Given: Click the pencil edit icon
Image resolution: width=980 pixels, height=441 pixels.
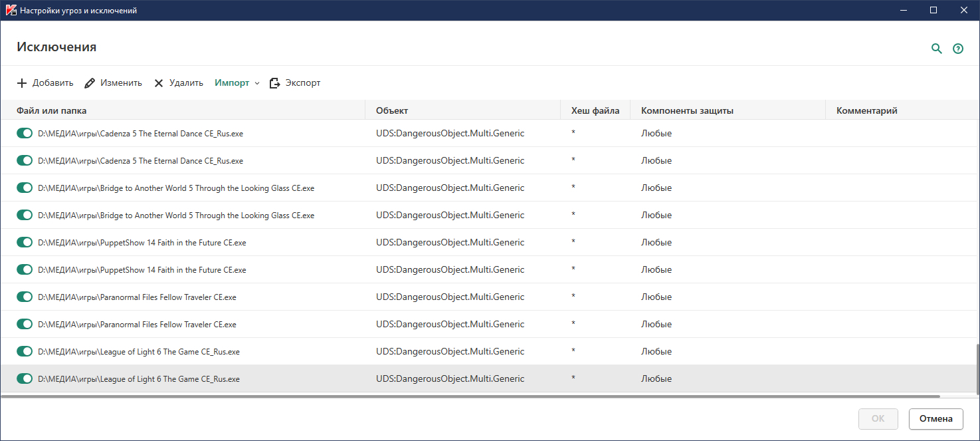Looking at the screenshot, I should tap(89, 83).
